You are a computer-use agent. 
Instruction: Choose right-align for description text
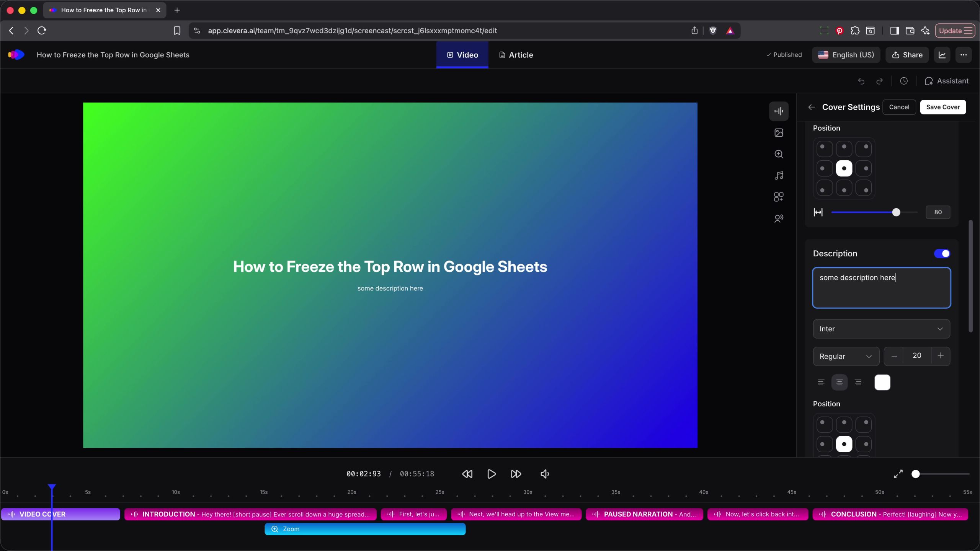(x=858, y=382)
